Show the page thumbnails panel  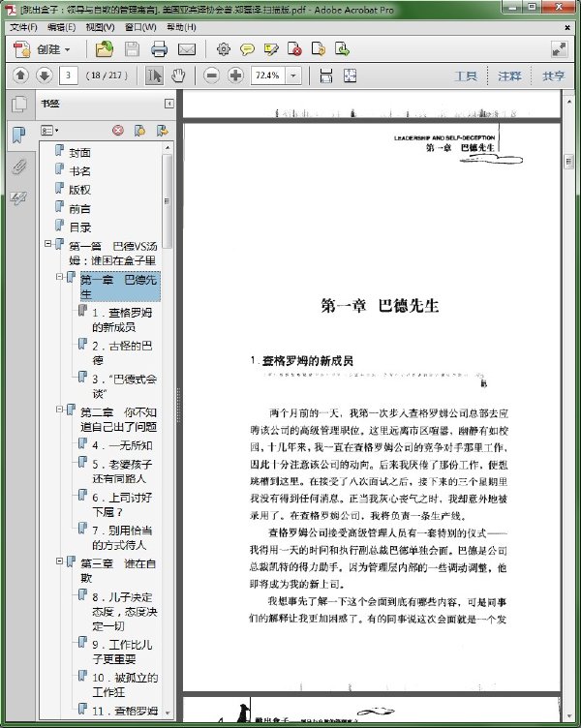19,104
